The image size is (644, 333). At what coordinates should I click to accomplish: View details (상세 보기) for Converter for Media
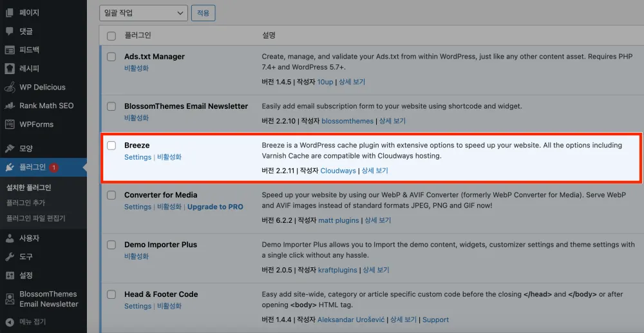coord(378,220)
